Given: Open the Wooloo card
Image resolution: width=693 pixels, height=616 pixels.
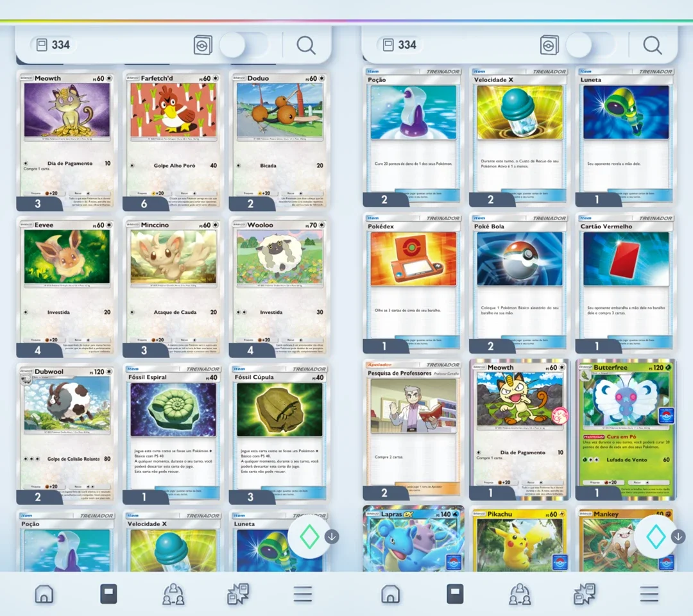Looking at the screenshot, I should (x=279, y=287).
